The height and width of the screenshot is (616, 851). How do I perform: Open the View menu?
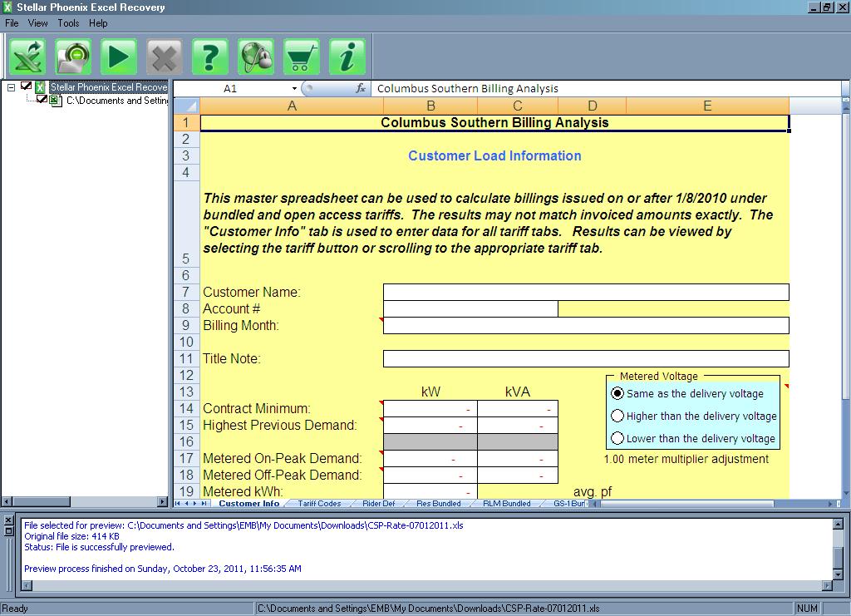38,23
